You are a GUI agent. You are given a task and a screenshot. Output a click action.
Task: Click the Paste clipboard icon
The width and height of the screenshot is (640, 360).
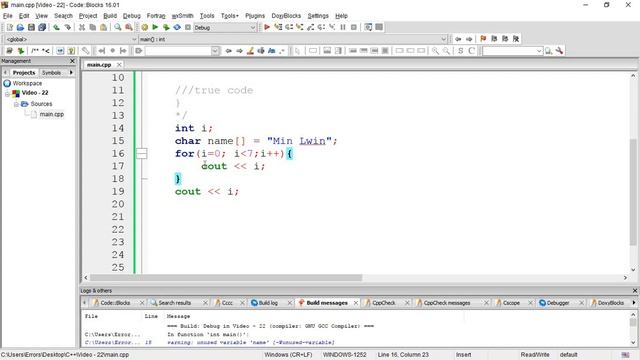pos(103,27)
